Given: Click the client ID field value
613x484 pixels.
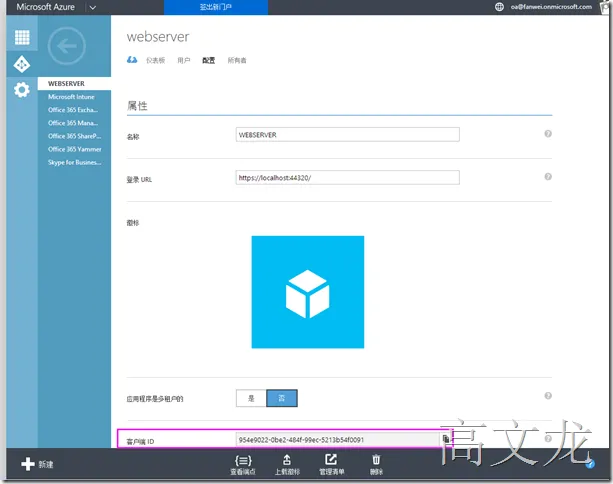Looking at the screenshot, I should tap(338, 439).
